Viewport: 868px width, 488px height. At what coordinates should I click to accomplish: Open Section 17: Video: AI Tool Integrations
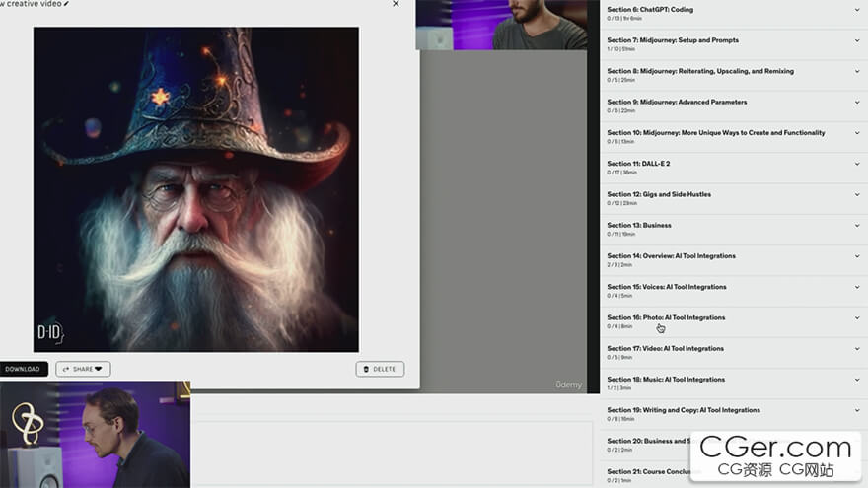(666, 349)
